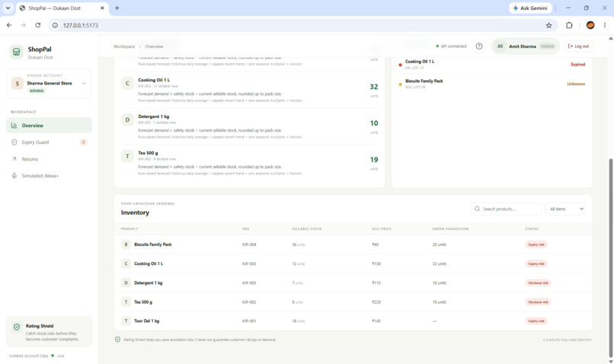The image size is (614, 364).
Task: Reload the page in Chrome
Action: 37,25
